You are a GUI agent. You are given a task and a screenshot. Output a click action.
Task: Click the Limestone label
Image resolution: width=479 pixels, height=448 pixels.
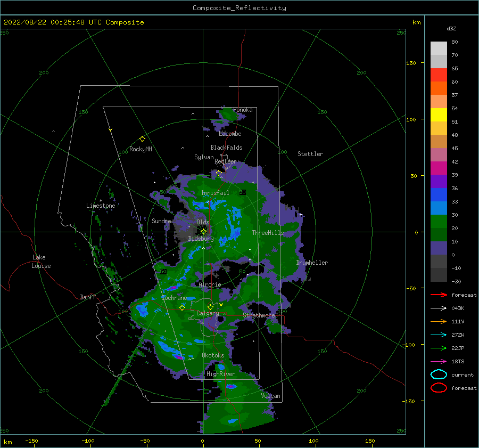(101, 206)
